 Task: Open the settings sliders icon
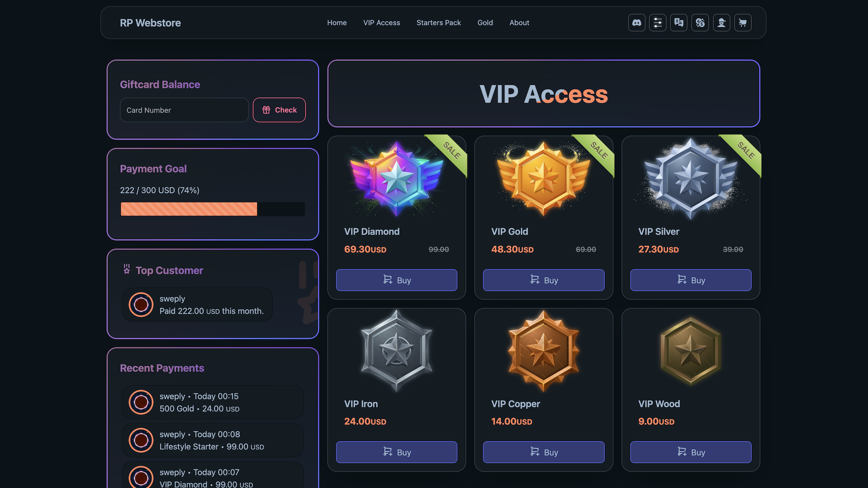[658, 23]
